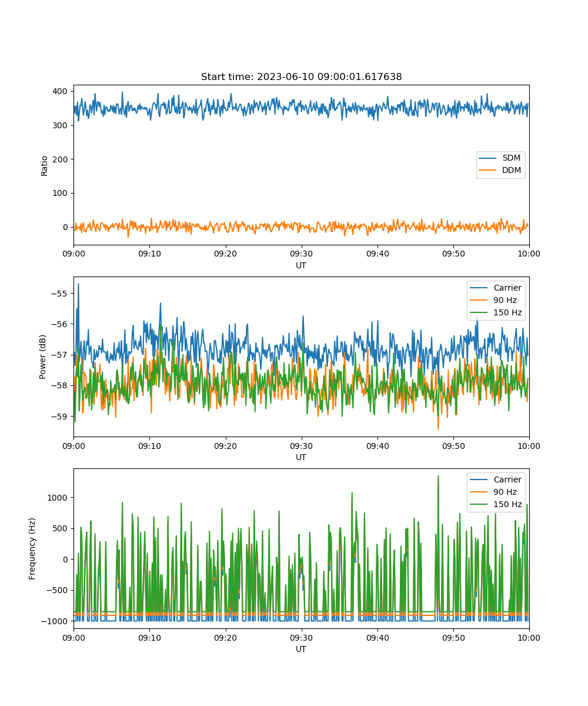The width and height of the screenshot is (588, 706).
Task: Click the −57 tick on Power axis
Action: click(x=59, y=355)
